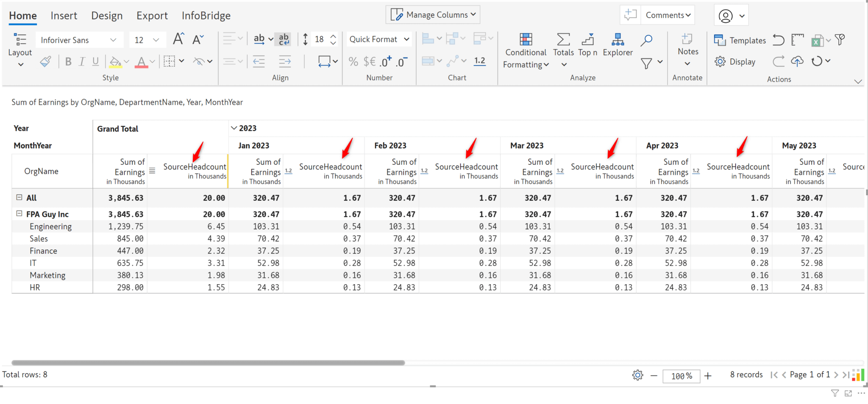Click the search magnifier in Analyze group
Image resolution: width=868 pixels, height=404 pixels.
[x=646, y=40]
